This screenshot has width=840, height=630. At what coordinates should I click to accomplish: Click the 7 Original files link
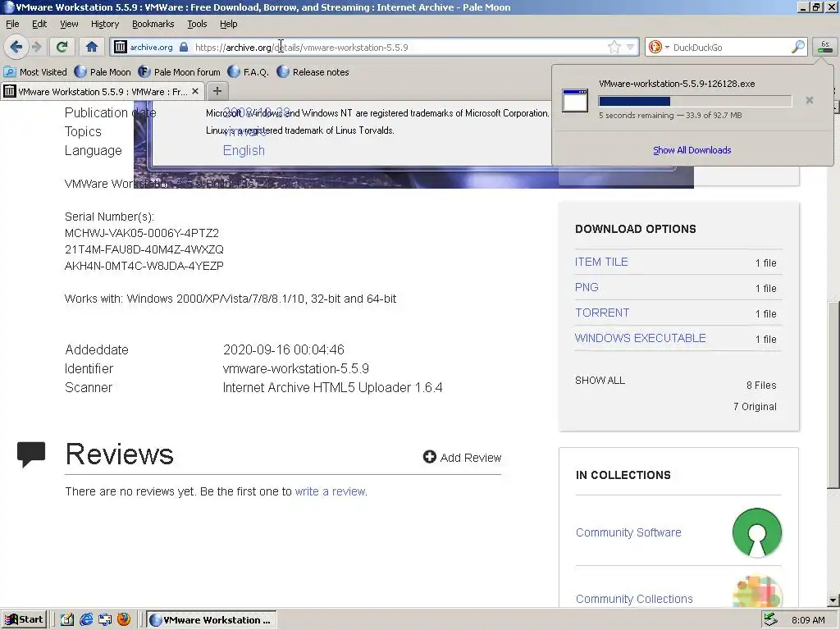[x=755, y=407]
